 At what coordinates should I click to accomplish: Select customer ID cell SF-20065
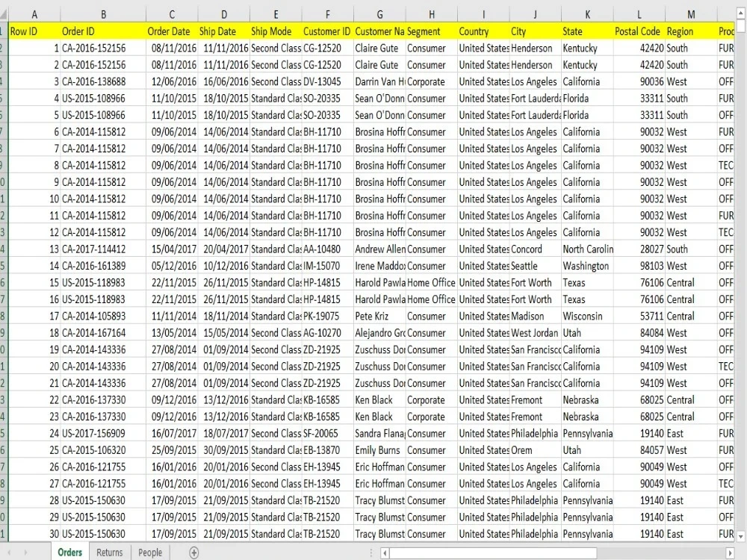pyautogui.click(x=328, y=433)
